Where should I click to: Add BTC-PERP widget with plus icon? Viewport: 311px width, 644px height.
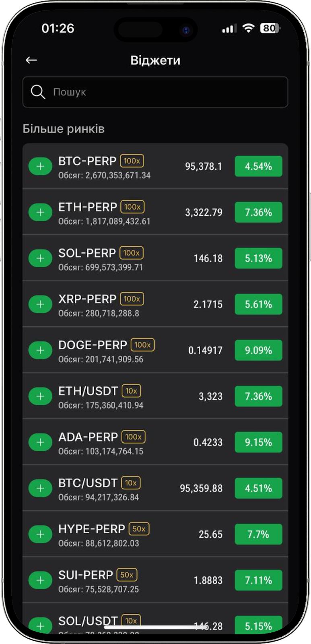40,167
